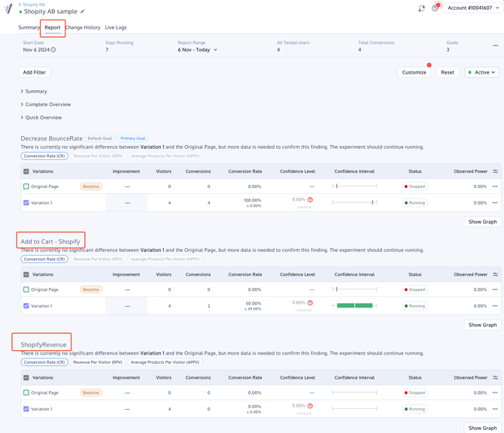The height and width of the screenshot is (433, 504).
Task: Click the Customize button
Action: coord(414,72)
